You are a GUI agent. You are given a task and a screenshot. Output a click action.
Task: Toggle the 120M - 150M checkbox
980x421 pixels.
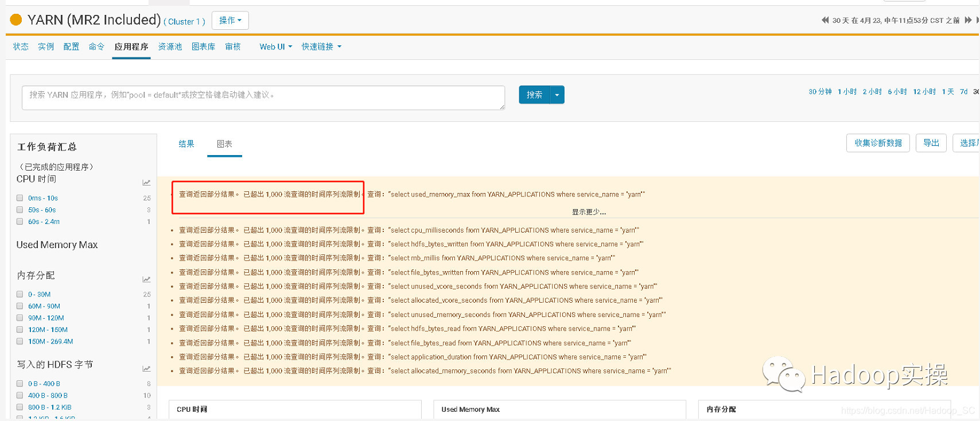(20, 330)
